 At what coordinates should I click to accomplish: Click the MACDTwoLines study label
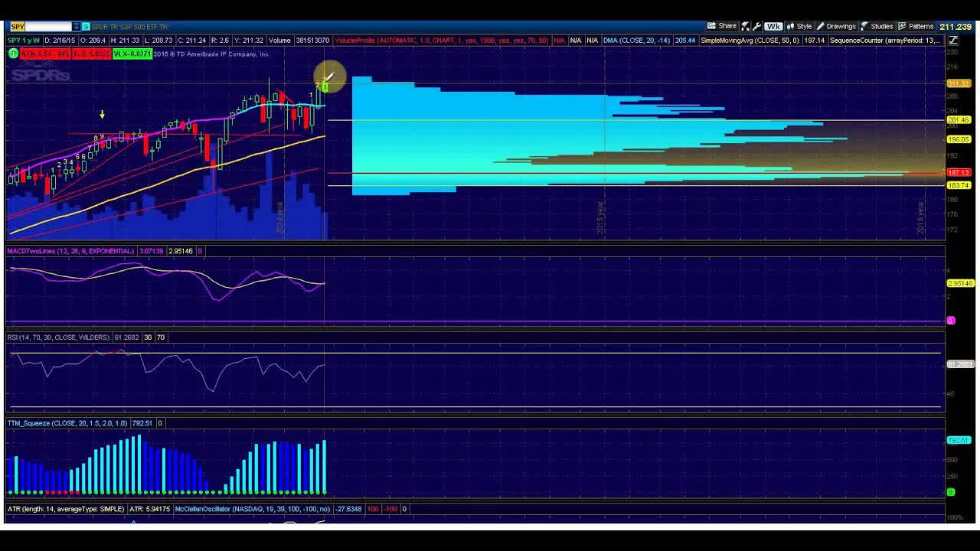tap(70, 251)
